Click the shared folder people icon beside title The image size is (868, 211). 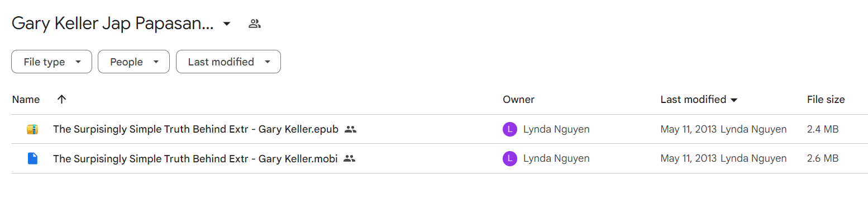pyautogui.click(x=255, y=24)
